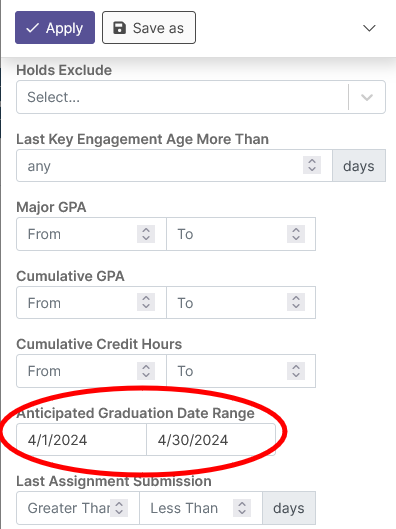Click graduation start date 4/1/2024 field

[81, 440]
